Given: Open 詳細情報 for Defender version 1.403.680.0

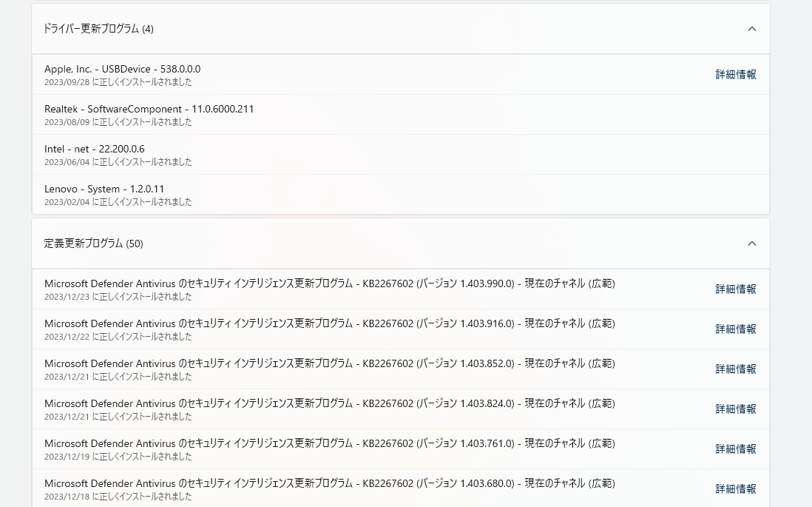Looking at the screenshot, I should [736, 488].
